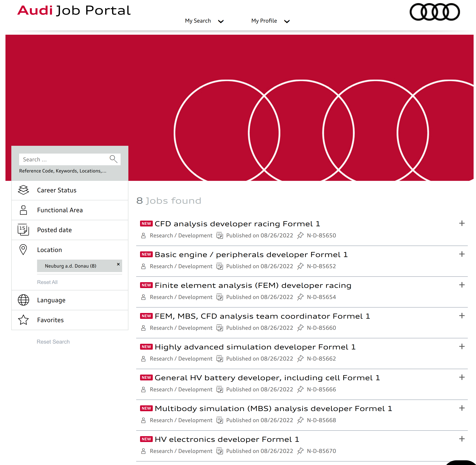The height and width of the screenshot is (465, 476).
Task: Expand Multibody simulation job plus
Action: click(x=462, y=408)
